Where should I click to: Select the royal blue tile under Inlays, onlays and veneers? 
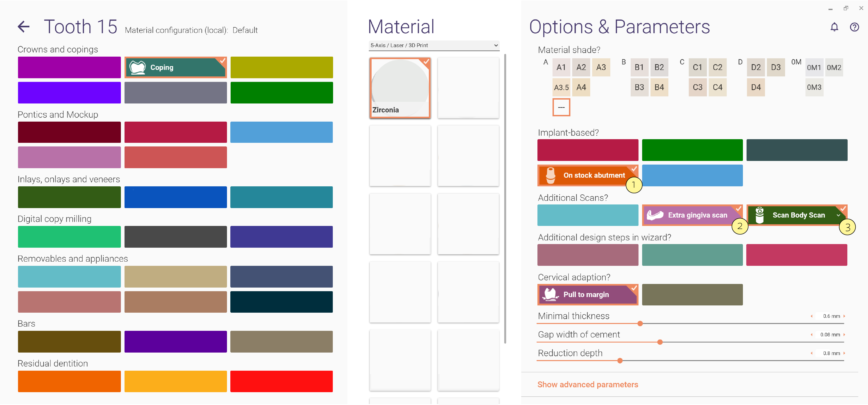click(x=176, y=197)
